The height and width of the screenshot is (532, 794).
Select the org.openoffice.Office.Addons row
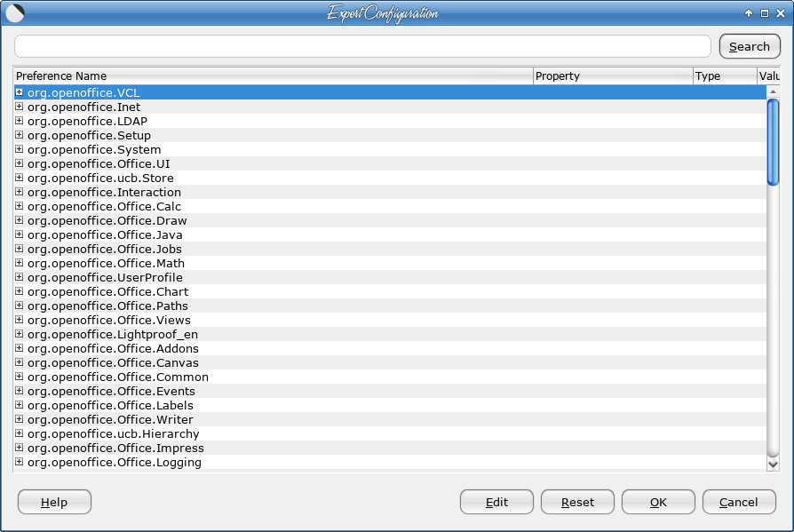coord(390,348)
